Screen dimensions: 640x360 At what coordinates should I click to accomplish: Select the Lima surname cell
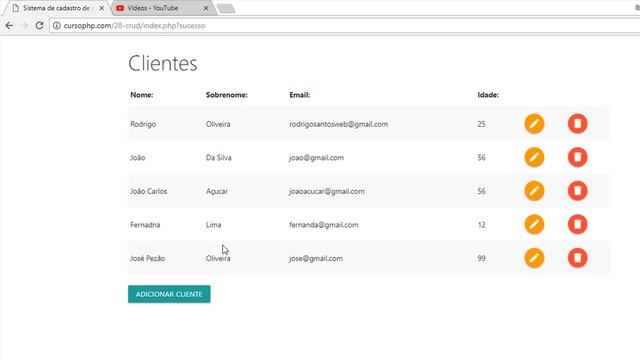click(213, 224)
